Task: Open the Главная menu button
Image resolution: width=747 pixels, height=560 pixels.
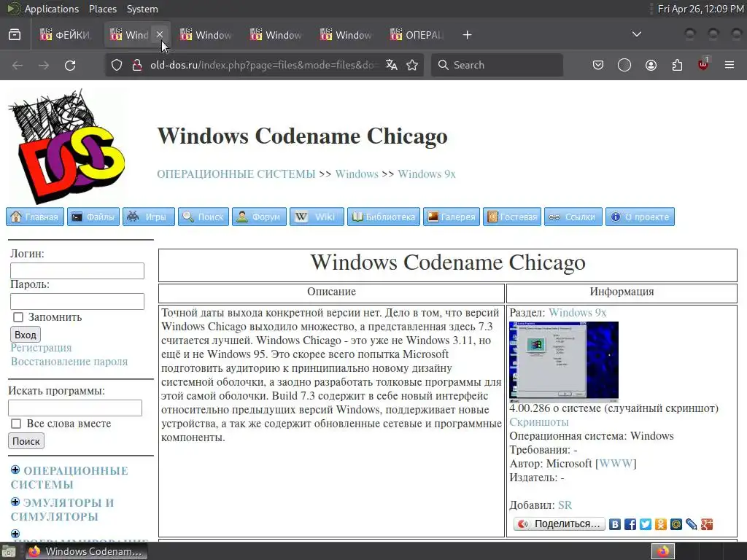Action: tap(35, 217)
